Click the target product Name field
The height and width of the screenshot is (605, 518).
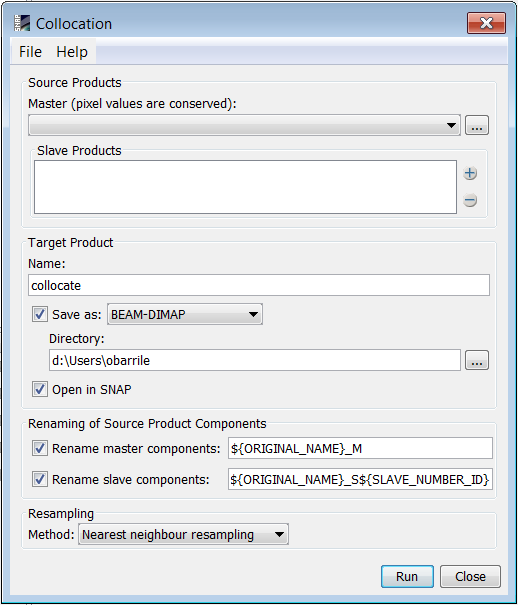(x=259, y=285)
